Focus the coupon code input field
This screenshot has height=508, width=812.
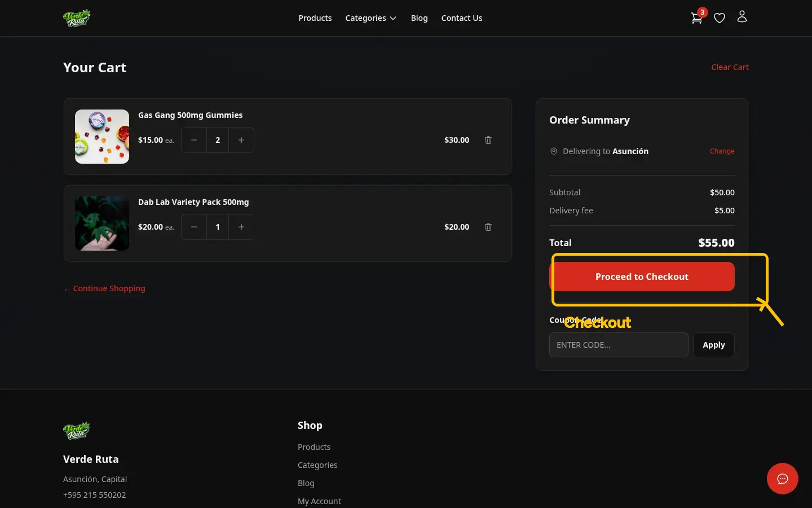click(619, 345)
